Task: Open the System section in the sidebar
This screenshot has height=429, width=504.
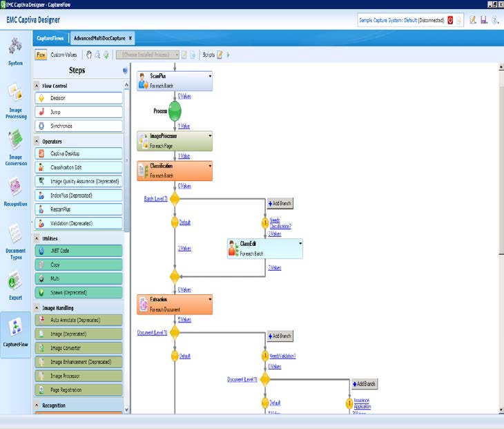Action: point(15,52)
